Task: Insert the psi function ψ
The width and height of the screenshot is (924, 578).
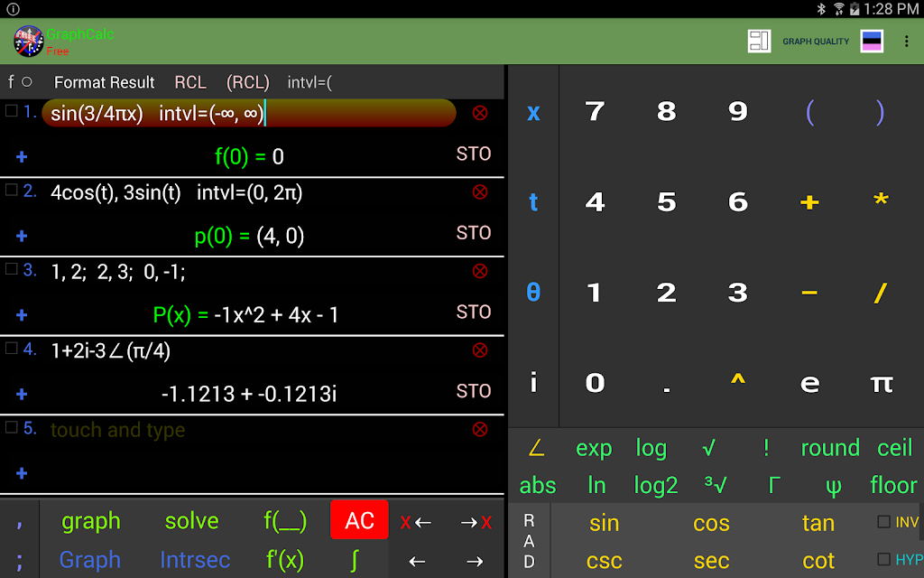Action: tap(833, 487)
